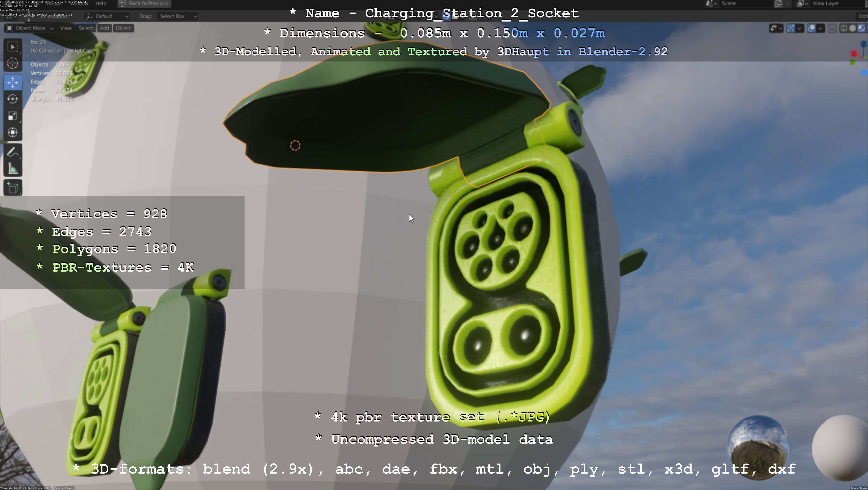This screenshot has width=868, height=490.
Task: Open the Add menu
Action: [104, 28]
